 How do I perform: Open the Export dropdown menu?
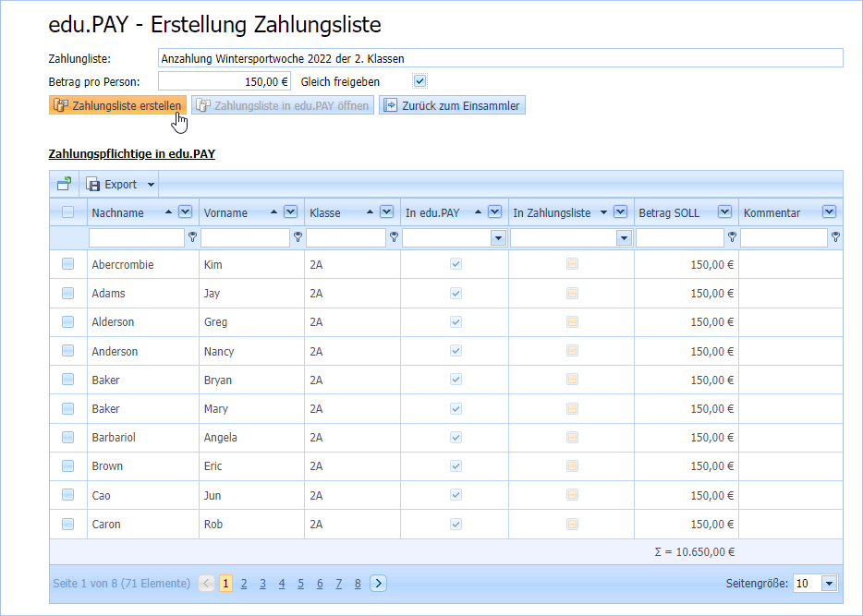pos(151,184)
